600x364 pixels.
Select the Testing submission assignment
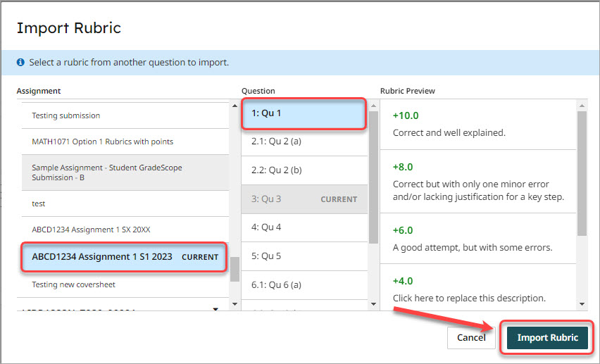(x=66, y=115)
